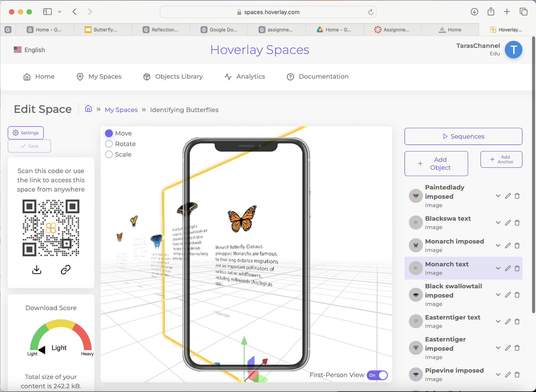Open the English language selector

click(29, 50)
